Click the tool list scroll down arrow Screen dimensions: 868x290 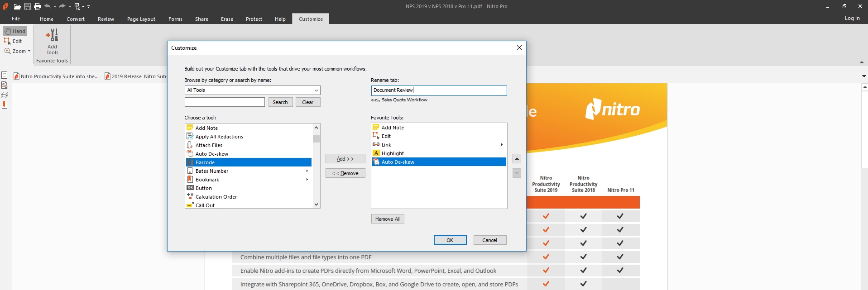(316, 204)
